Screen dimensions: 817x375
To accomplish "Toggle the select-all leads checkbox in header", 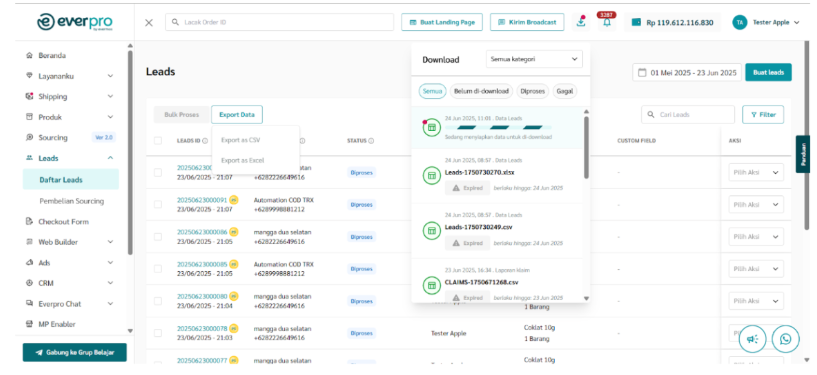I will click(x=158, y=141).
